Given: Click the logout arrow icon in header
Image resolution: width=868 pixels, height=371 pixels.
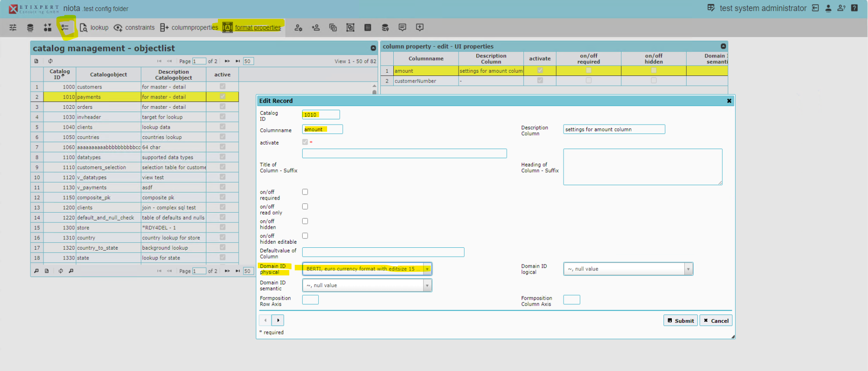Looking at the screenshot, I should (815, 8).
